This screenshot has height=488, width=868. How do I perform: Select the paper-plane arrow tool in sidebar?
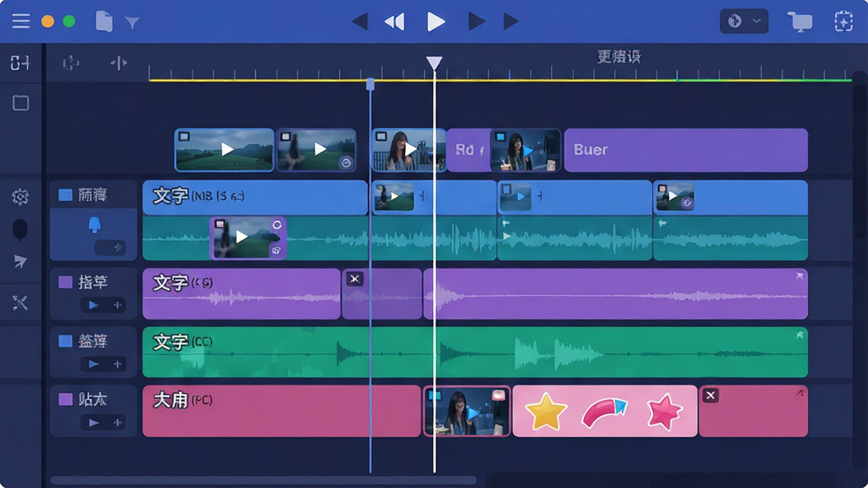20,261
